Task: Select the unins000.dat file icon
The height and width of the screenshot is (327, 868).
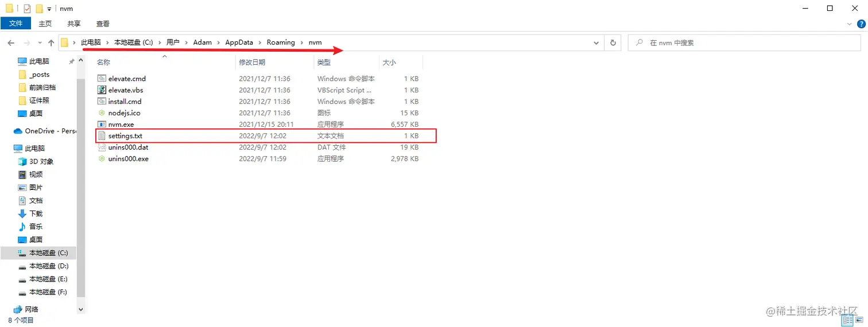Action: (102, 147)
